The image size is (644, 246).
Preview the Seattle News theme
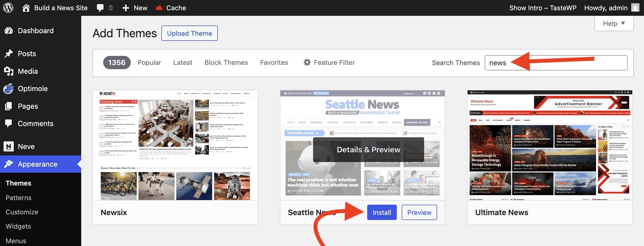419,212
